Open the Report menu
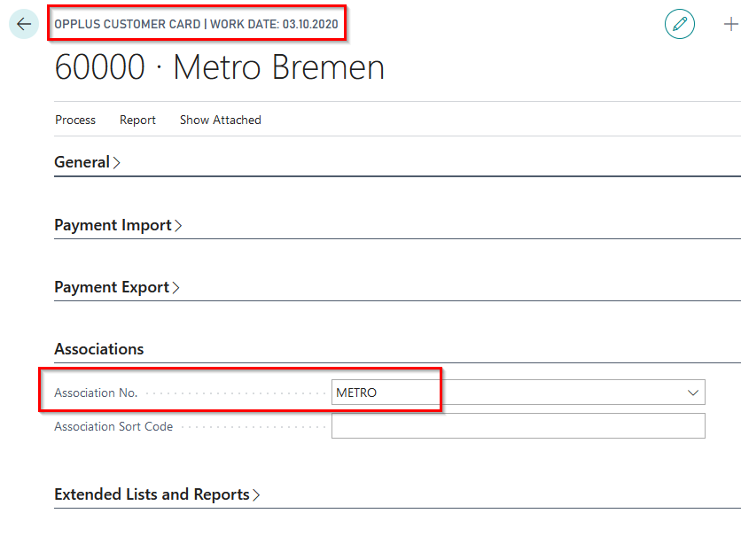The width and height of the screenshot is (741, 560). (x=137, y=120)
